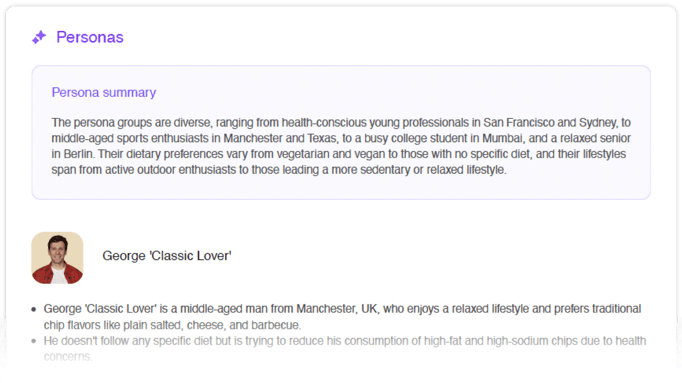The image size is (682, 383).
Task: Open George's avatar photo thumbnail
Action: point(57,258)
